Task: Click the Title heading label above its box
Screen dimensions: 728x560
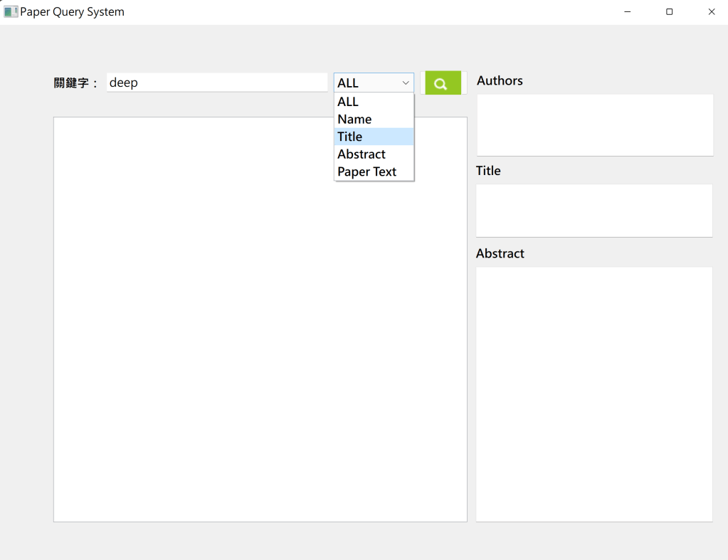Action: [x=488, y=171]
